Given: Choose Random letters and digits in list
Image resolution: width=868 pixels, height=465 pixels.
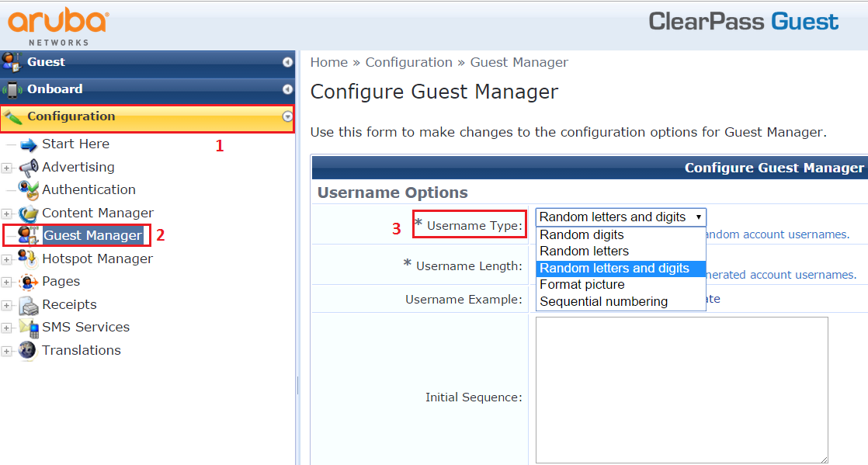Looking at the screenshot, I should click(x=620, y=269).
